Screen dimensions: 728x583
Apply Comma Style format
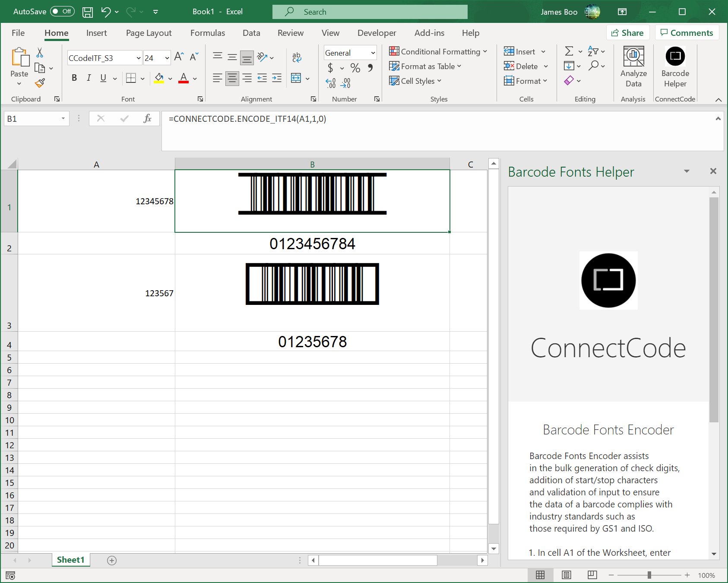click(x=370, y=68)
